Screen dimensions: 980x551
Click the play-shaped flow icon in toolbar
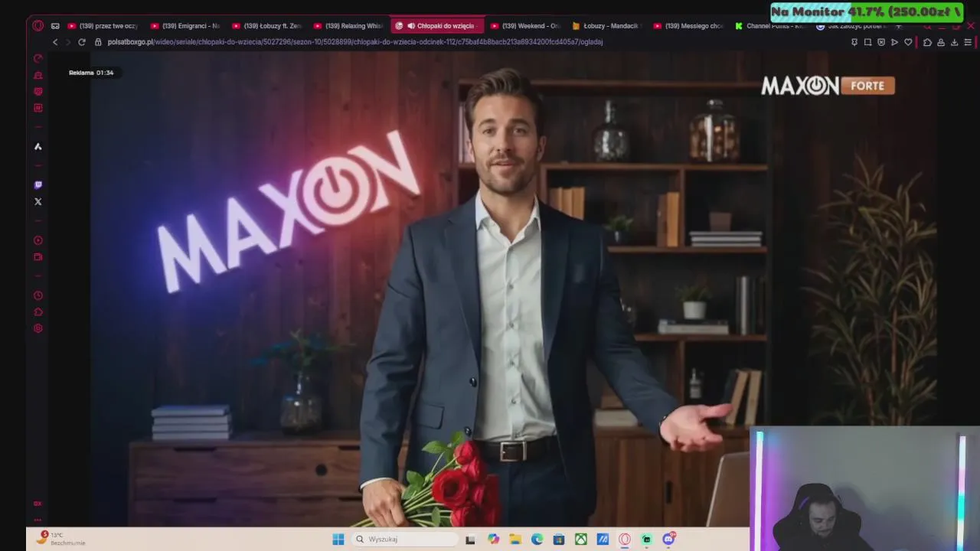point(894,42)
